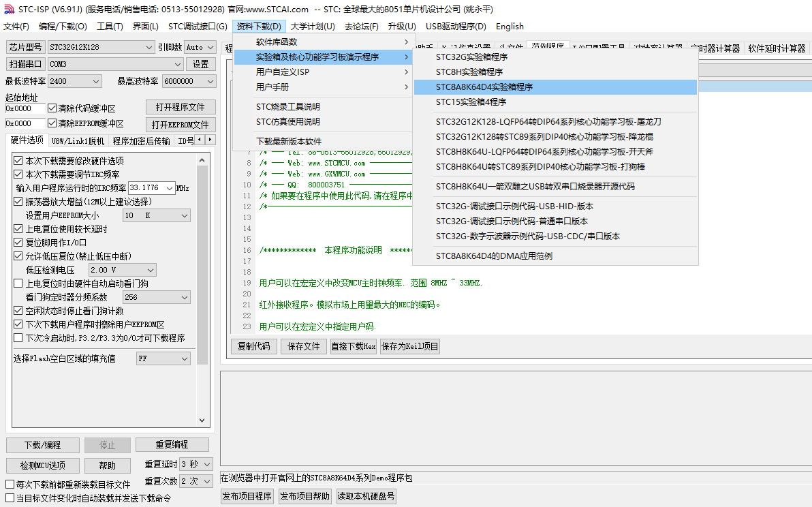This screenshot has height=507, width=812.
Task: Disable 复位脚用作I/O口 option
Action: tap(18, 243)
